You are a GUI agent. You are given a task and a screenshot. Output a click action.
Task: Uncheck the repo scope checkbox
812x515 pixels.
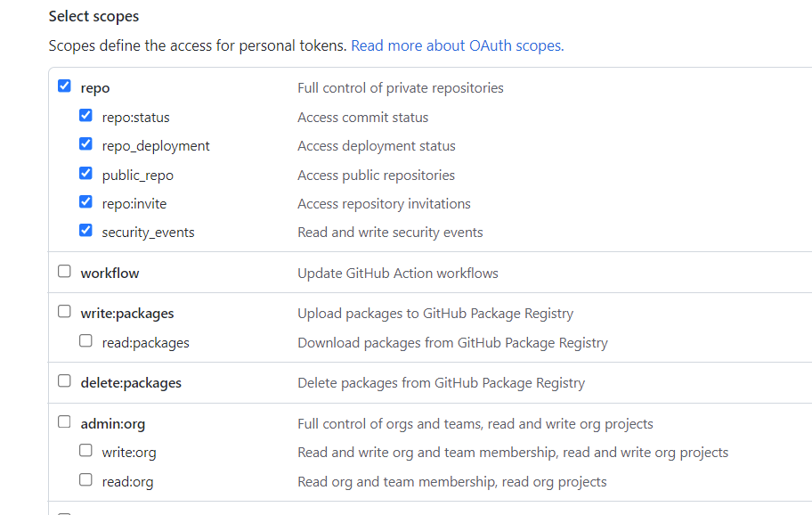64,86
